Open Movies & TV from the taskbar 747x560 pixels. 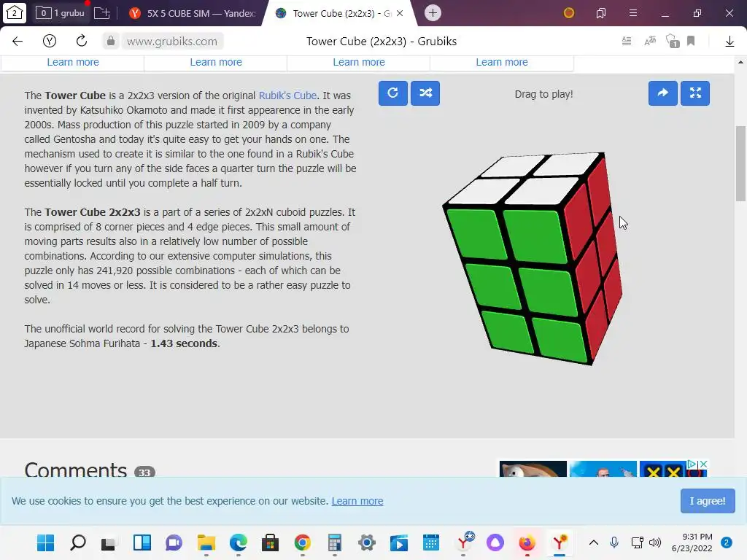(x=399, y=542)
